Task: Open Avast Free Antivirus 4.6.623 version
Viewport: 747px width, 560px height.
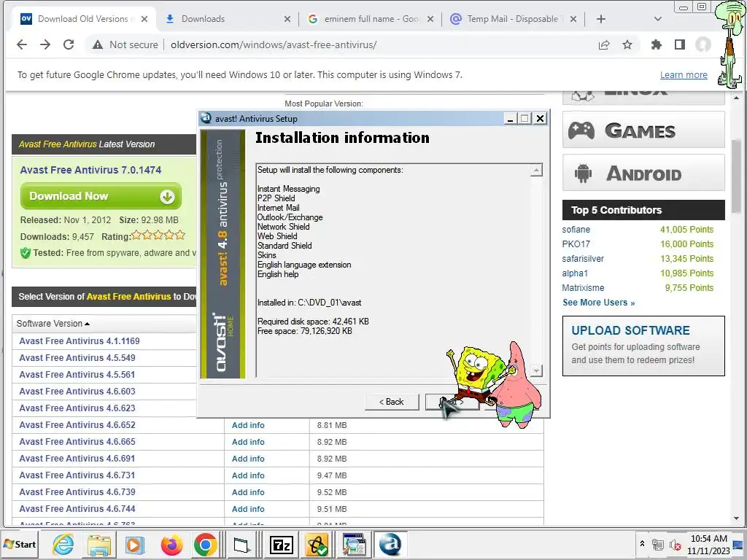Action: [x=77, y=408]
